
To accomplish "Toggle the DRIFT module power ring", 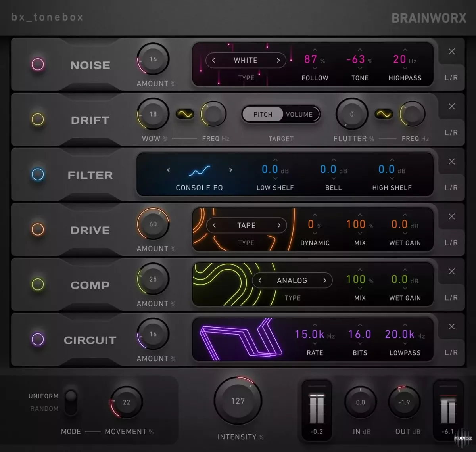I will pos(38,119).
